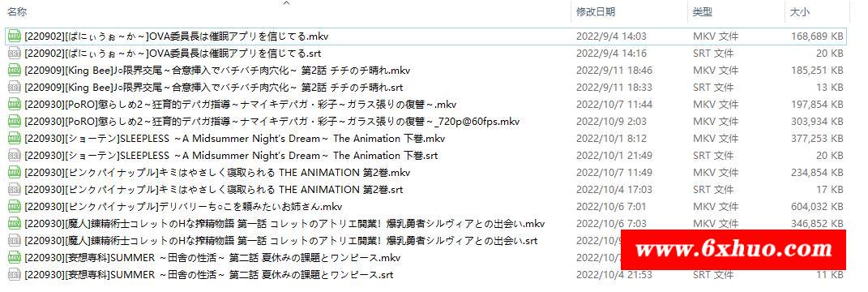Viewport: 868px width, 292px height.
Task: Sort files by 名称 column header
Action: click(16, 11)
